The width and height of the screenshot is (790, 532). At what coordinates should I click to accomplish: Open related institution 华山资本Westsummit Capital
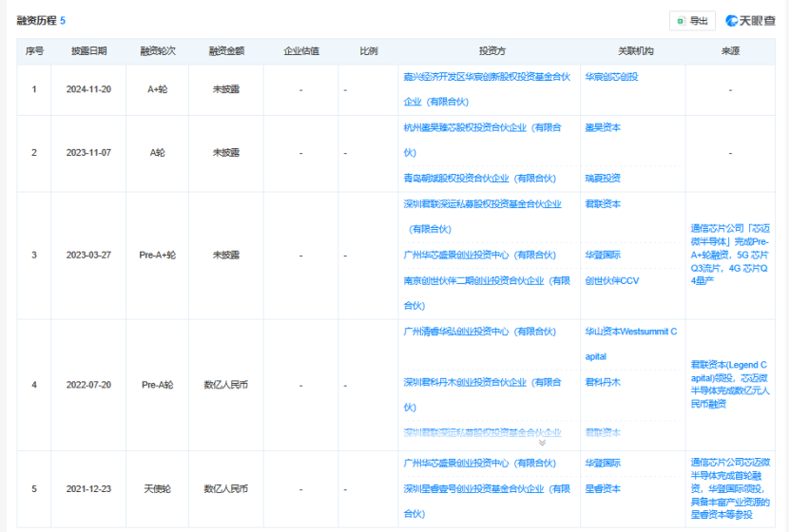tap(631, 344)
